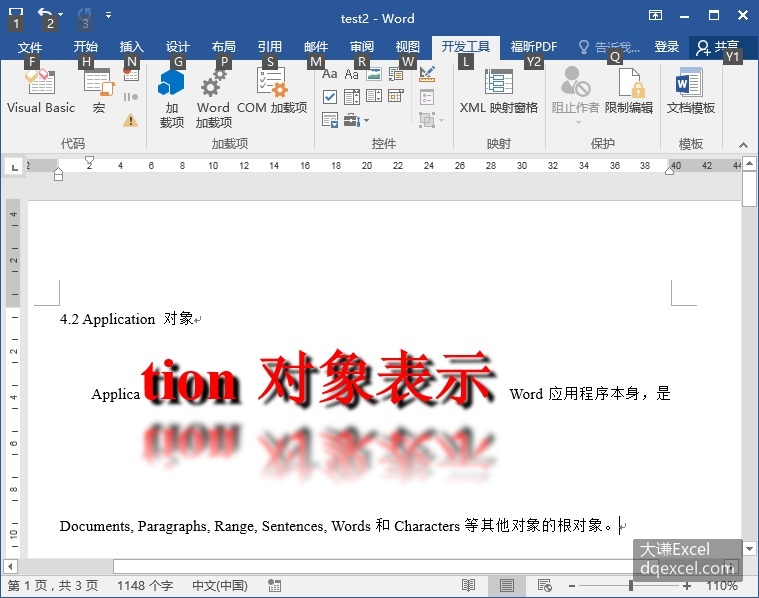Insert Date Picker content control
Image resolution: width=759 pixels, height=598 pixels.
(396, 97)
